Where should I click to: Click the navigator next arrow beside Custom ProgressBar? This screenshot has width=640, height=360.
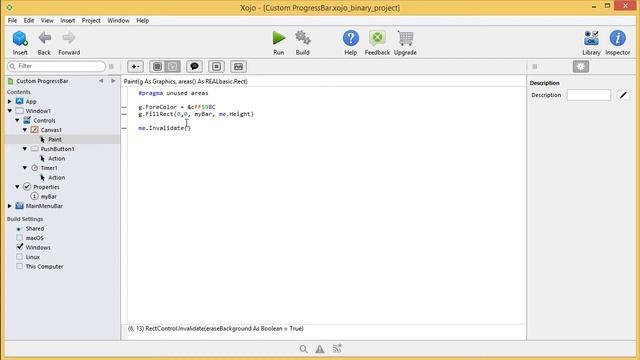click(113, 81)
